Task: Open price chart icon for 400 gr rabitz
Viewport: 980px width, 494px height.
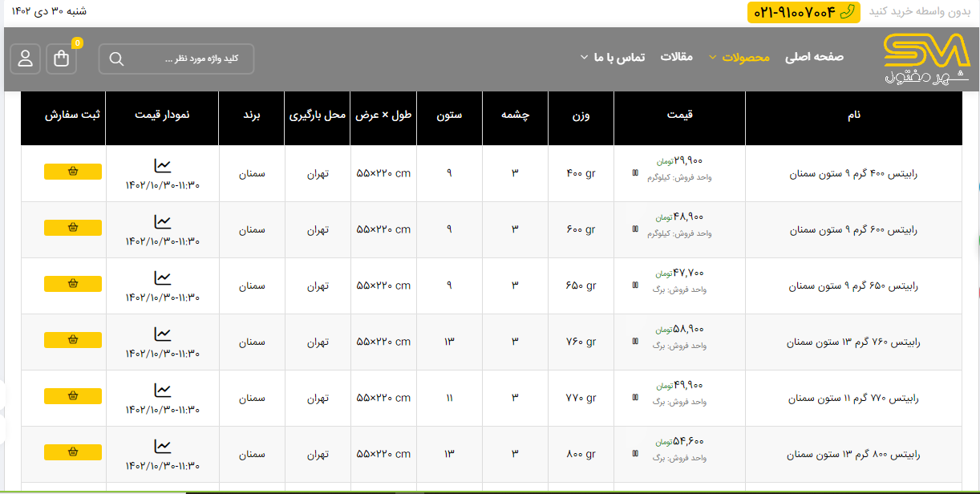Action: click(163, 166)
